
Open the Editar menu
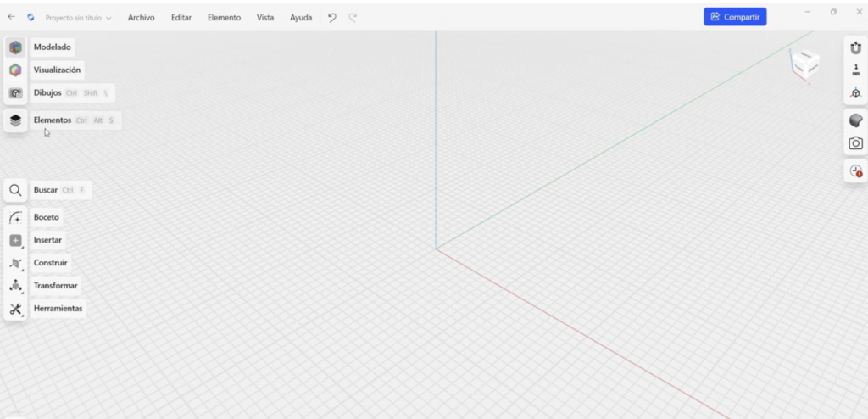click(181, 17)
